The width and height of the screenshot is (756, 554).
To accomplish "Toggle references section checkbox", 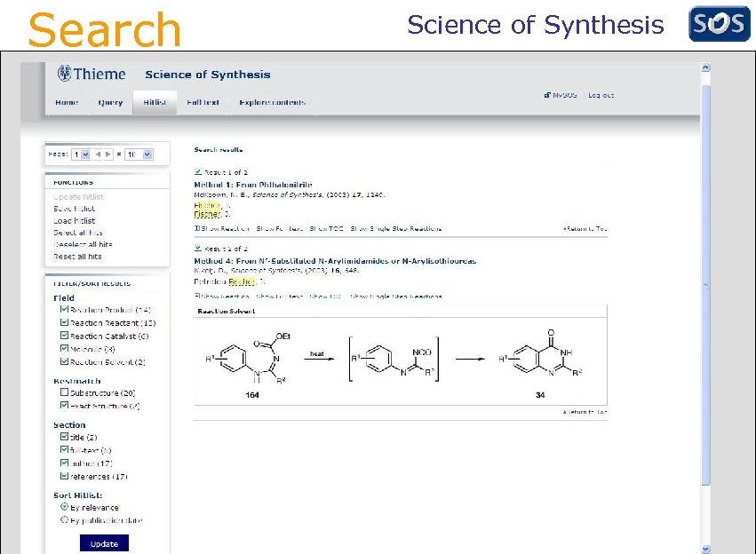I will (64, 476).
